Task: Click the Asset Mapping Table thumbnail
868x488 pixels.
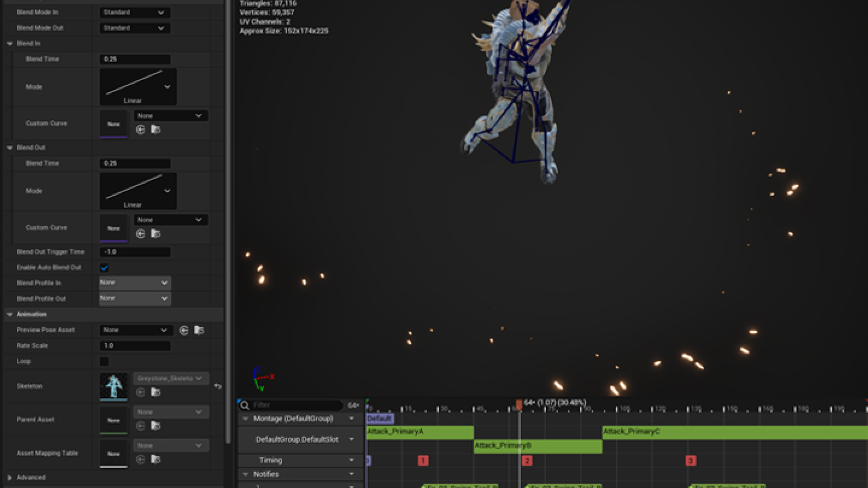Action: click(x=113, y=454)
